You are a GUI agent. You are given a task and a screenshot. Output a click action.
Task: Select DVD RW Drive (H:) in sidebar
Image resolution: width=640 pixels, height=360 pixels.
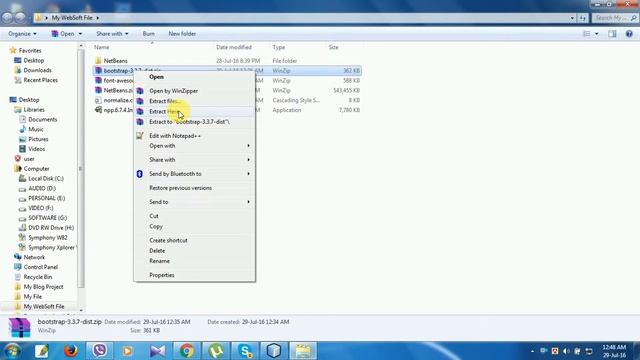click(51, 227)
